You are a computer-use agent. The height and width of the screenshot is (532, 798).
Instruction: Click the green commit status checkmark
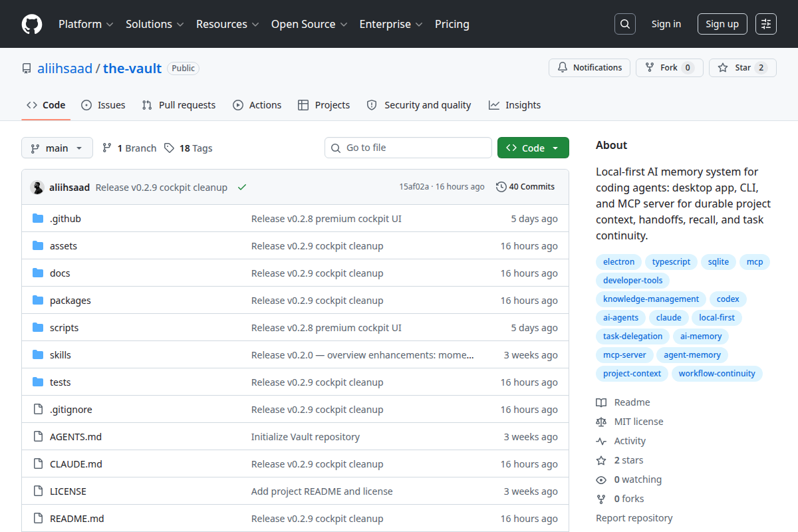pos(242,188)
